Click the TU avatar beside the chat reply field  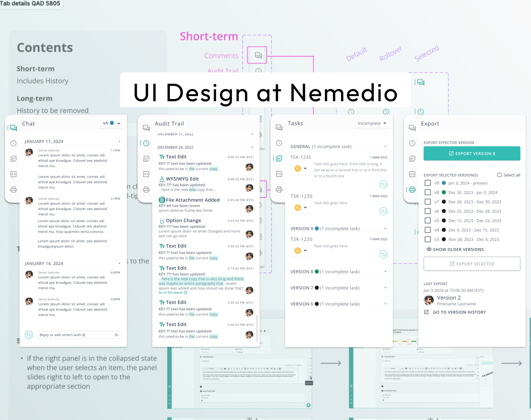pos(29,335)
